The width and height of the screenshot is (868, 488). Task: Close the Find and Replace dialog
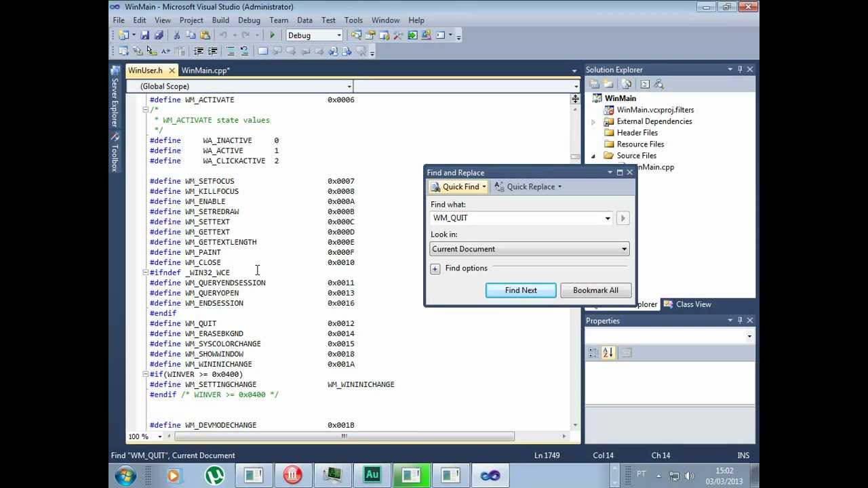629,172
